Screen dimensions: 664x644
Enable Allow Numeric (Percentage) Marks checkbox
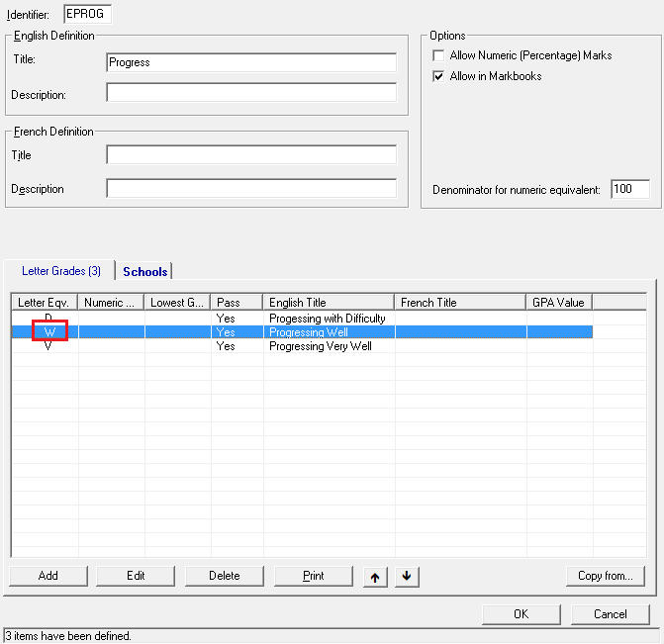tap(438, 56)
